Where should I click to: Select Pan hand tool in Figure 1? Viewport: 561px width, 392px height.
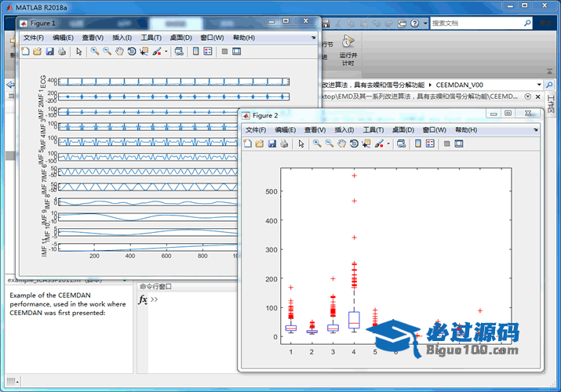point(119,52)
